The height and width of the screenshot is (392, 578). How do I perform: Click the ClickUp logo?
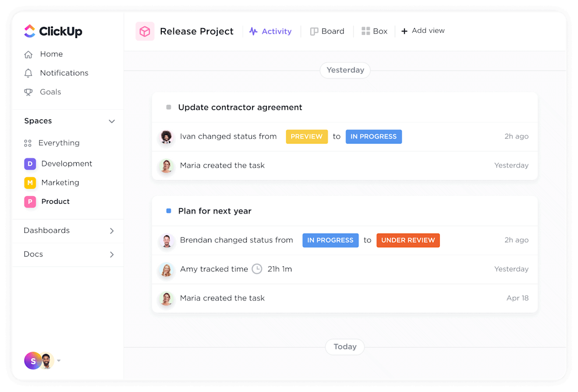(53, 31)
